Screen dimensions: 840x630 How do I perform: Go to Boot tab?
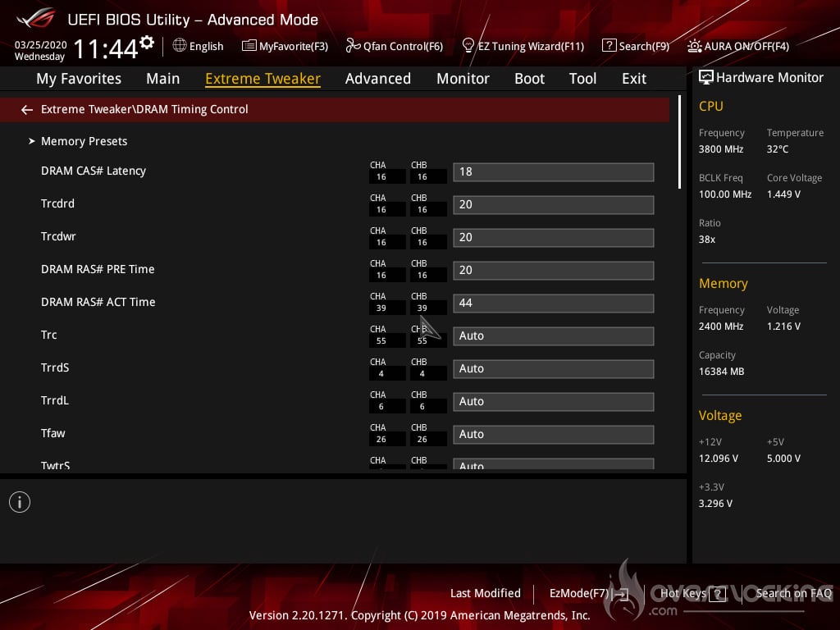pyautogui.click(x=529, y=79)
